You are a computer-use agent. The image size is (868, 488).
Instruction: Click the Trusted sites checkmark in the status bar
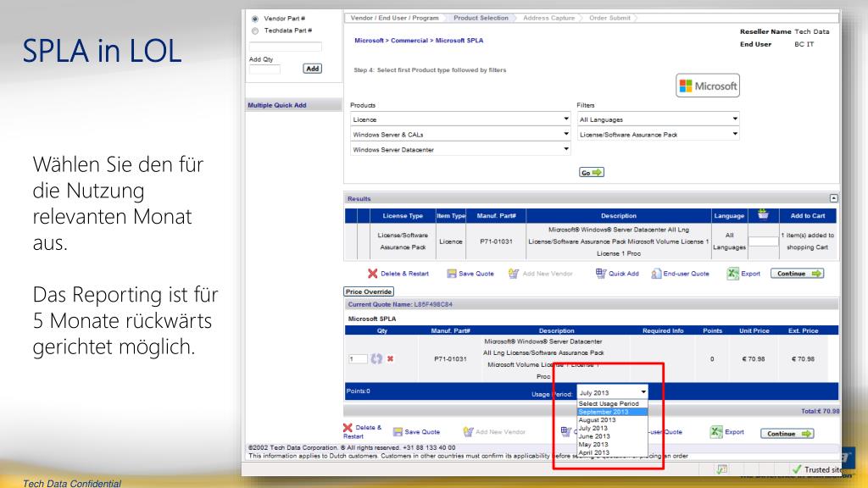tap(797, 469)
